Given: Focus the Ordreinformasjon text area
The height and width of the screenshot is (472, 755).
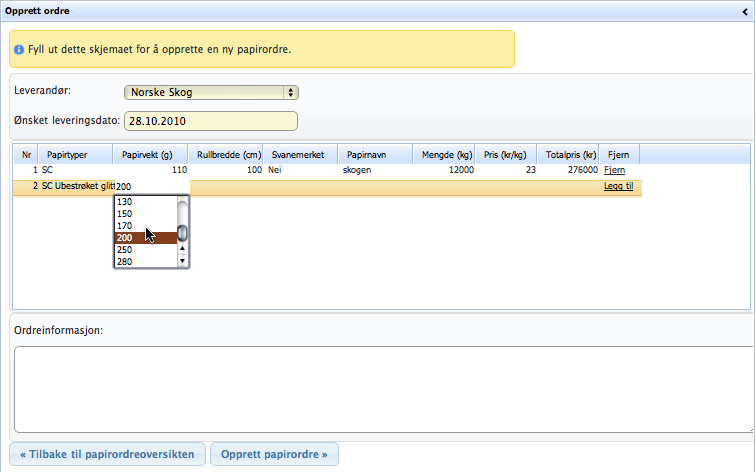Looking at the screenshot, I should click(x=380, y=389).
